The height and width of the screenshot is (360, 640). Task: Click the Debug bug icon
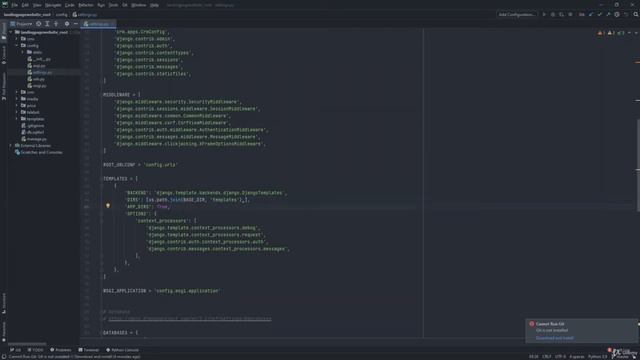[553, 15]
